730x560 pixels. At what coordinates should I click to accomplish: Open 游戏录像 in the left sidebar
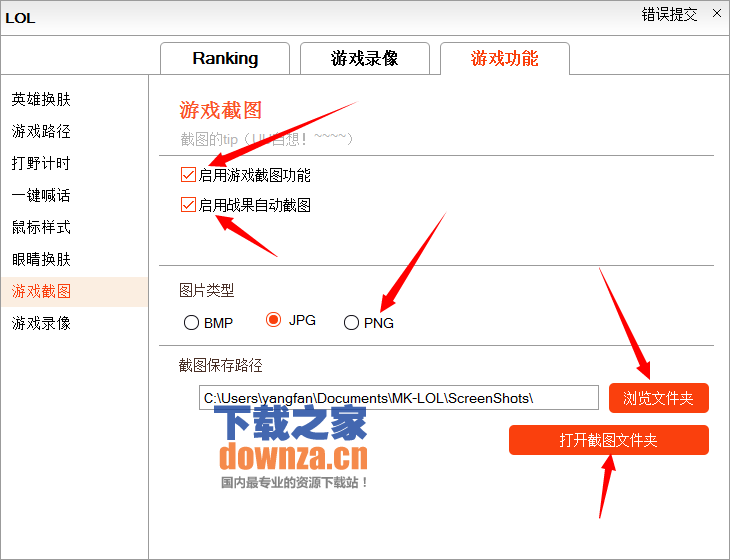[x=41, y=323]
